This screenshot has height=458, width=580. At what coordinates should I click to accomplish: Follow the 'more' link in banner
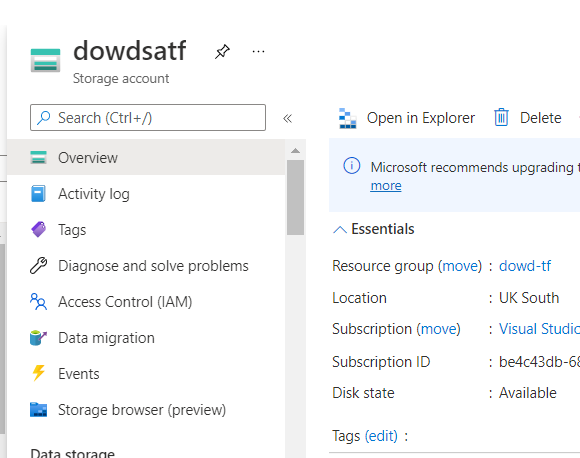[x=386, y=186]
